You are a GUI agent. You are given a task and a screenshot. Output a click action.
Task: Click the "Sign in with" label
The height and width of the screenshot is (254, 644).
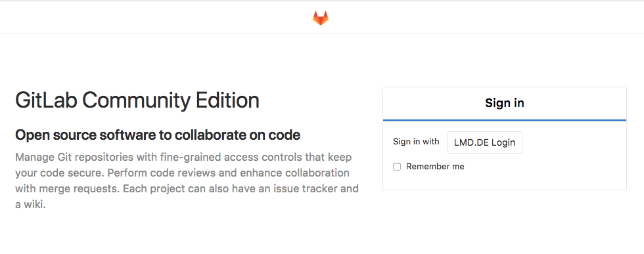tap(416, 142)
